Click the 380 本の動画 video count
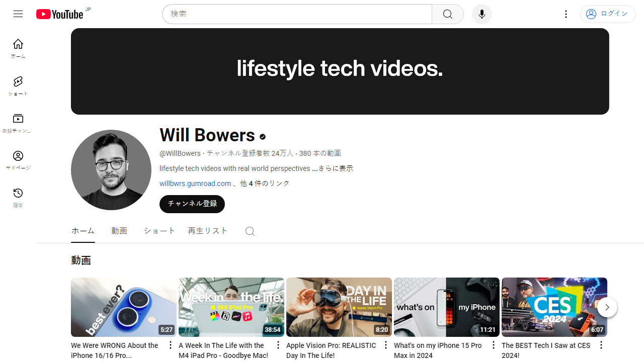 (x=320, y=153)
